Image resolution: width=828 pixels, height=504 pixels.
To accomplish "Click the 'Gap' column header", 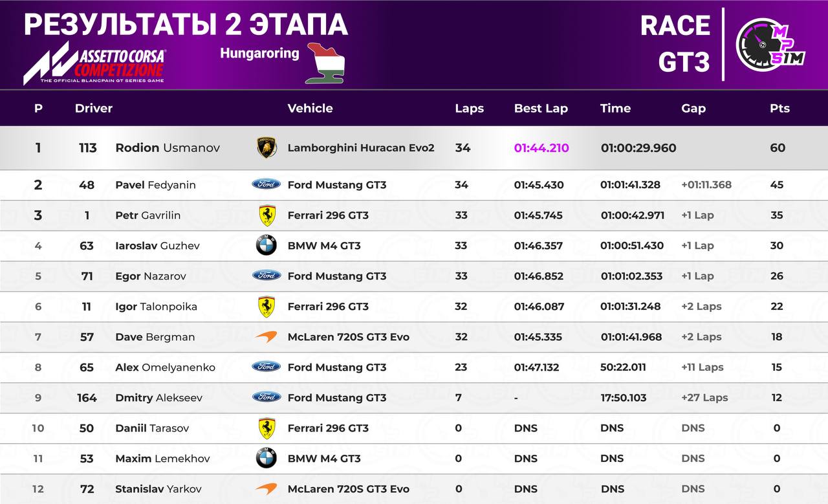I will 693,109.
